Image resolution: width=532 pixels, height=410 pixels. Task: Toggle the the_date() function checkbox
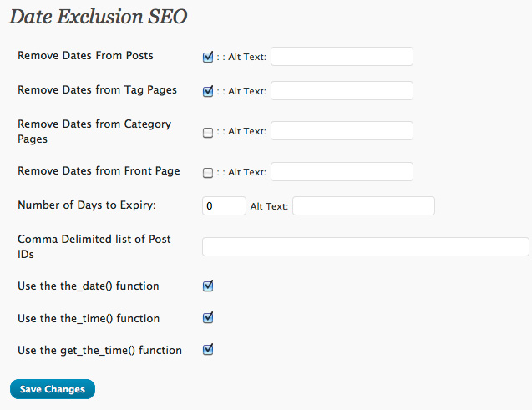tap(208, 286)
